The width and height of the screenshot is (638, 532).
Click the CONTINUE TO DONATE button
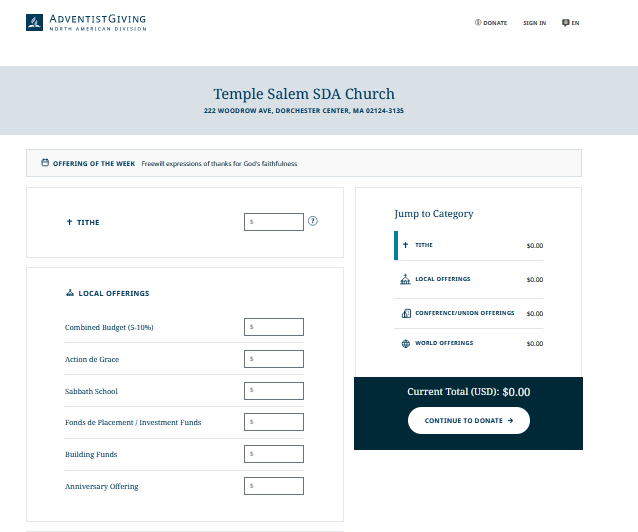pos(469,420)
